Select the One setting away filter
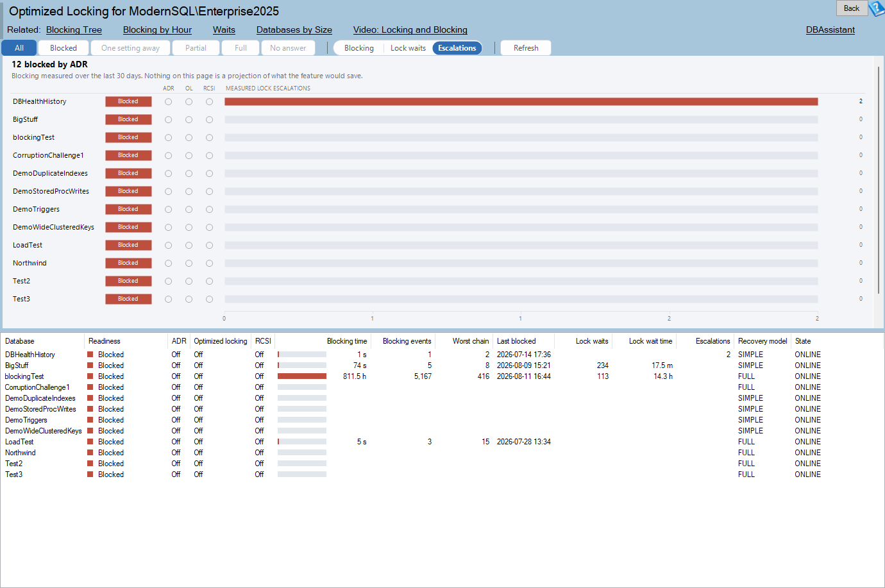885x588 pixels. (x=130, y=48)
